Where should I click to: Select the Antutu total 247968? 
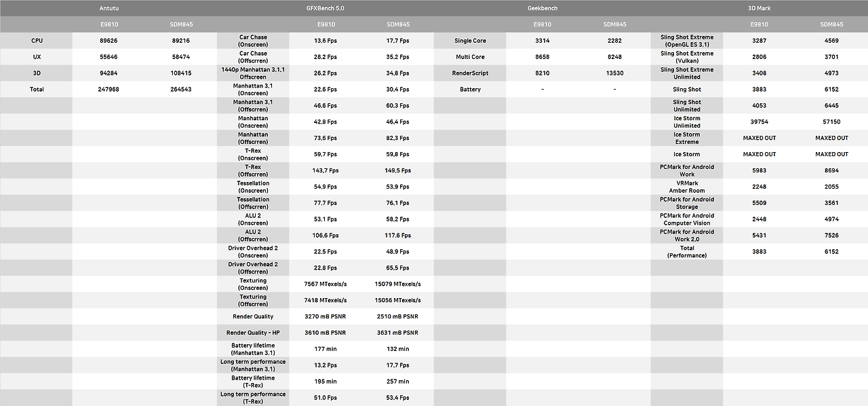[108, 90]
